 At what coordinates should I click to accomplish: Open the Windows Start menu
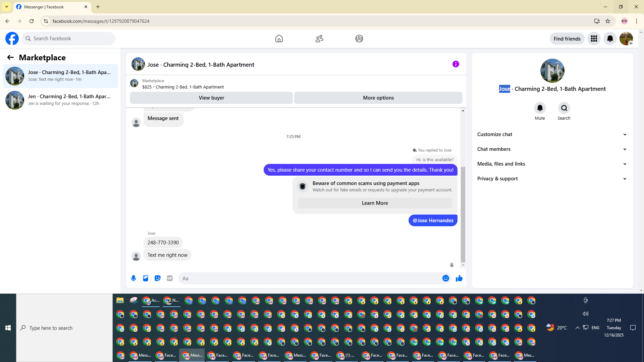(x=8, y=328)
